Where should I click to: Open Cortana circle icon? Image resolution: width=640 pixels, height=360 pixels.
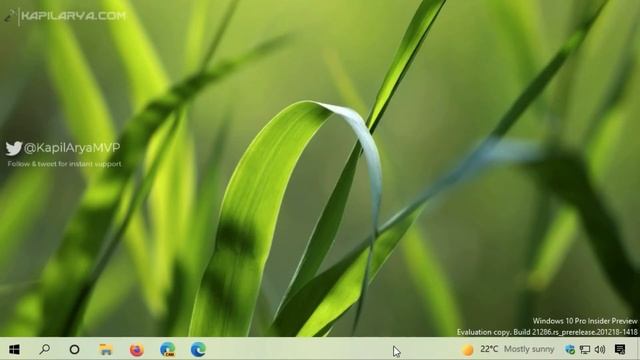click(74, 349)
